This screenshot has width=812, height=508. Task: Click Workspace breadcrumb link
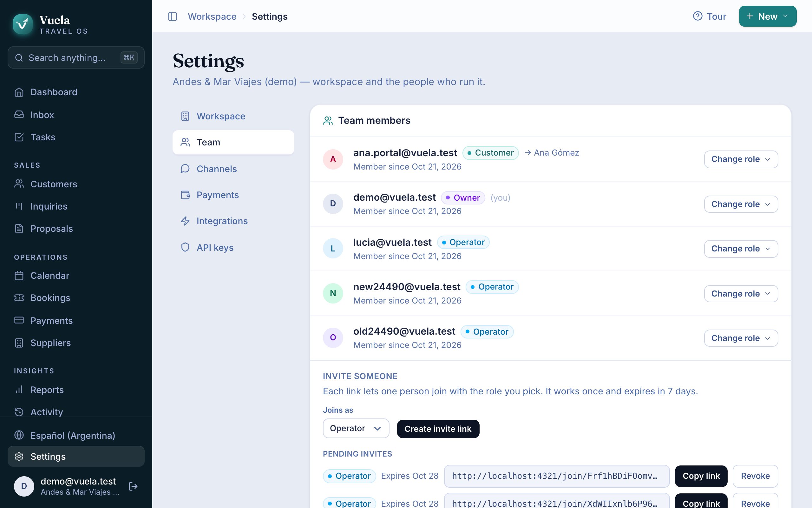(212, 17)
